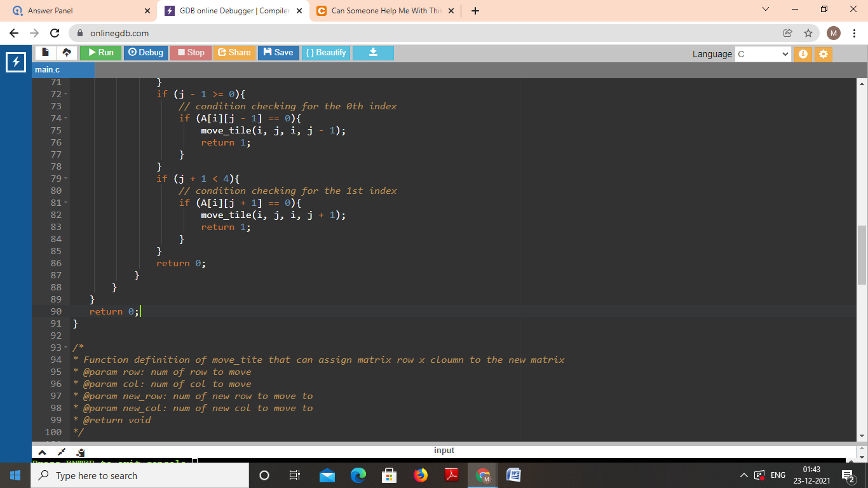Open the info icon next to Language
This screenshot has width=868, height=488.
[x=803, y=54]
